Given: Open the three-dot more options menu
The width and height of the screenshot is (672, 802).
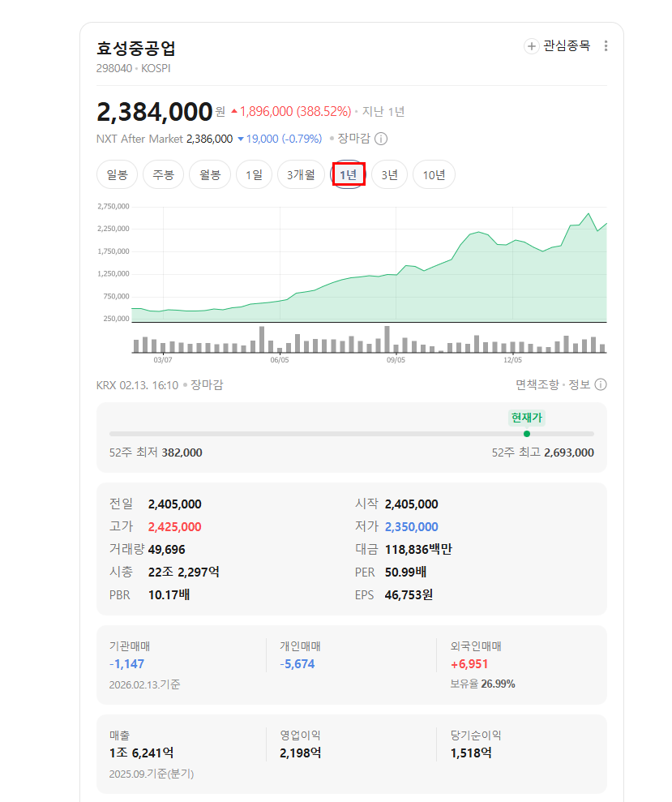Looking at the screenshot, I should click(x=606, y=46).
